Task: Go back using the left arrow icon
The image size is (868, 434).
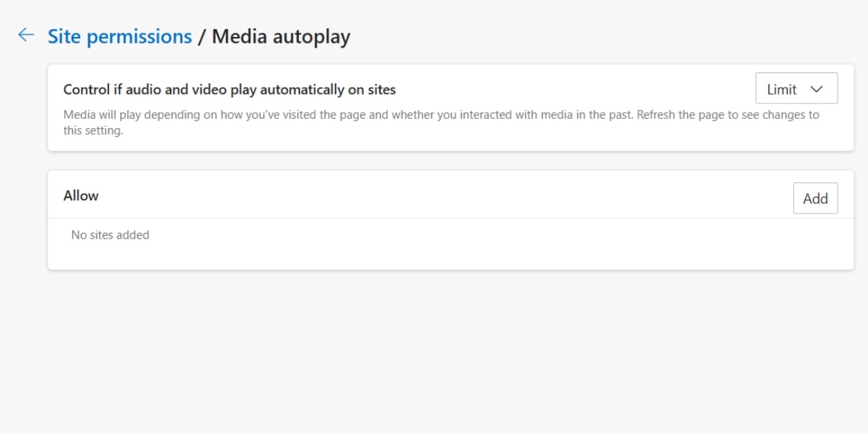Action: click(x=27, y=35)
